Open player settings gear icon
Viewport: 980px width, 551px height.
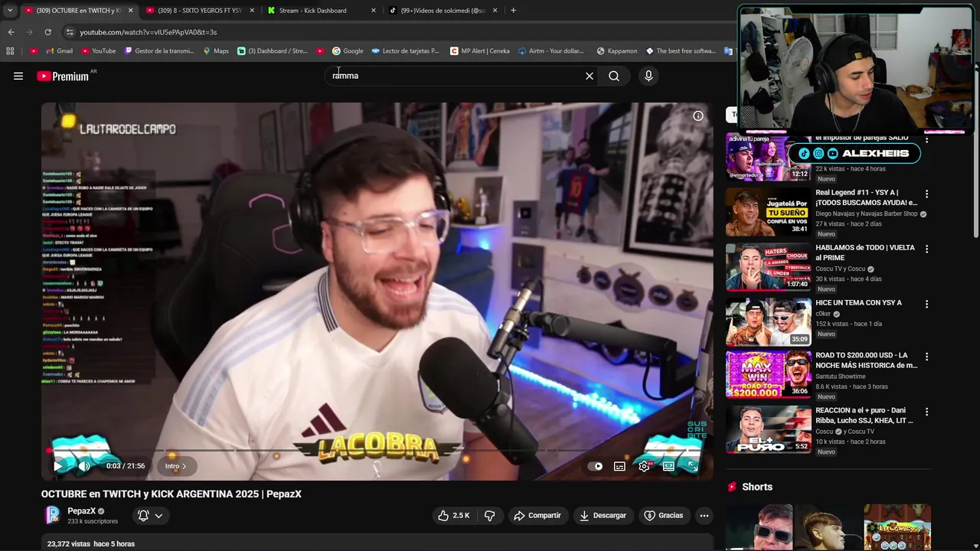[644, 466]
